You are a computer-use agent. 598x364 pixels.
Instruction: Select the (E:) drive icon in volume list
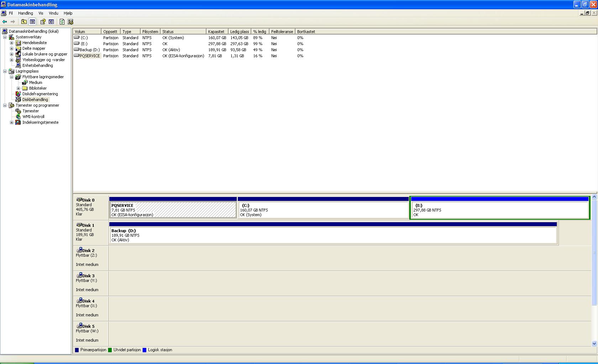click(77, 43)
